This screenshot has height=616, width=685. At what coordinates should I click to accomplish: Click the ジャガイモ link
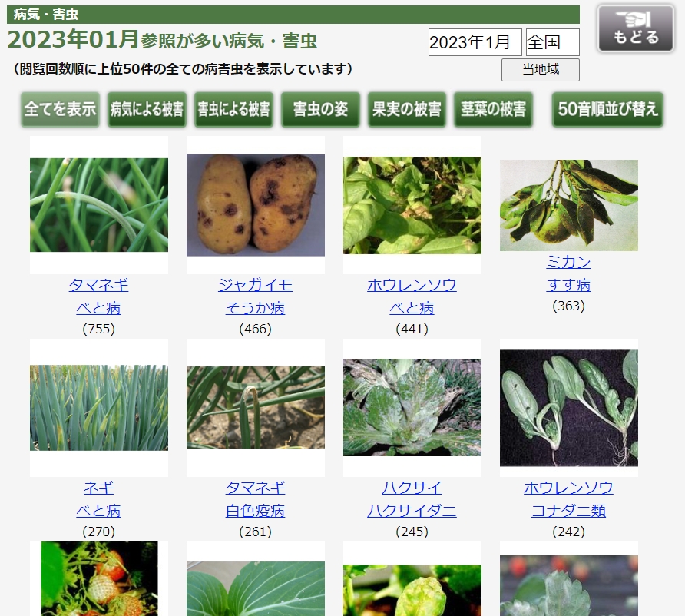point(256,285)
